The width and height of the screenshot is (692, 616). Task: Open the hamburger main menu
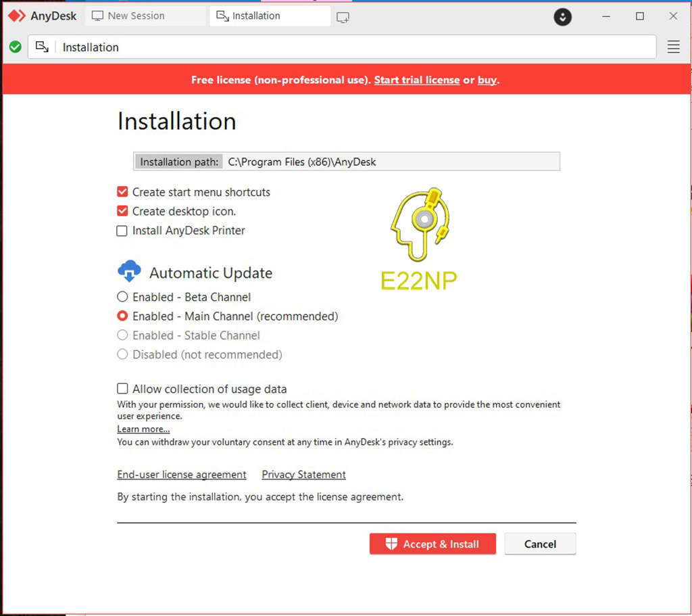(x=674, y=47)
